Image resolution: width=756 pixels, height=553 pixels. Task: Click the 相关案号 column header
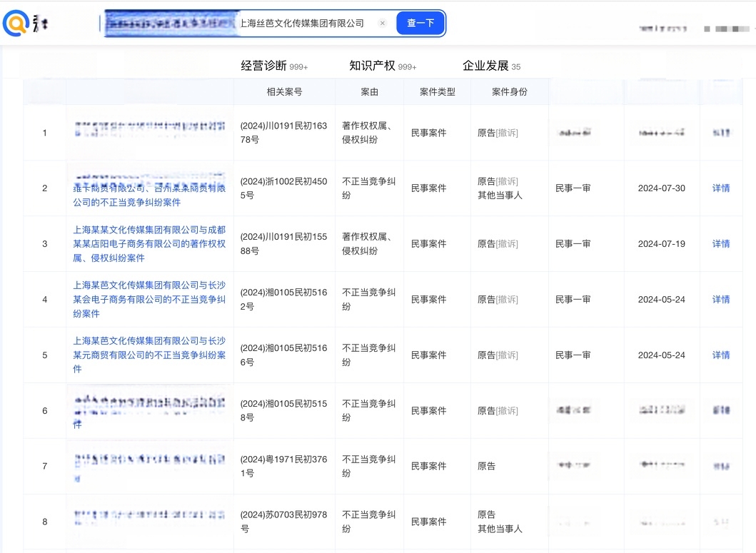click(284, 91)
